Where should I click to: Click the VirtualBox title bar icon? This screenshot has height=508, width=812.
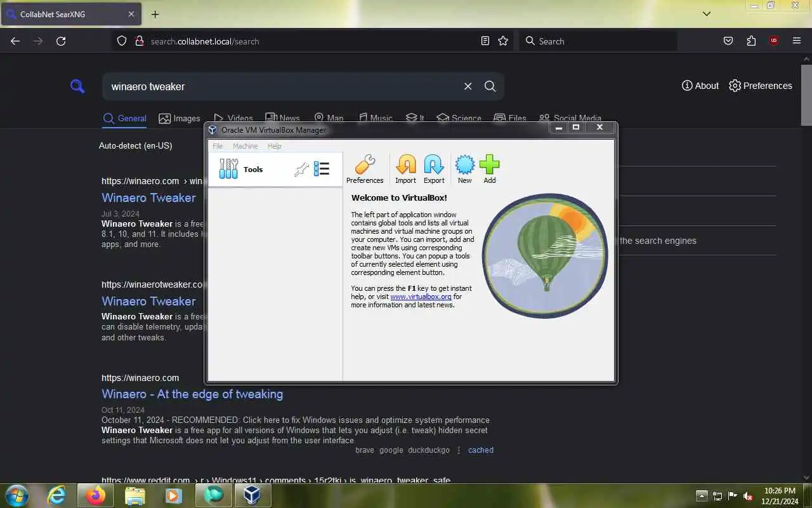[213, 130]
